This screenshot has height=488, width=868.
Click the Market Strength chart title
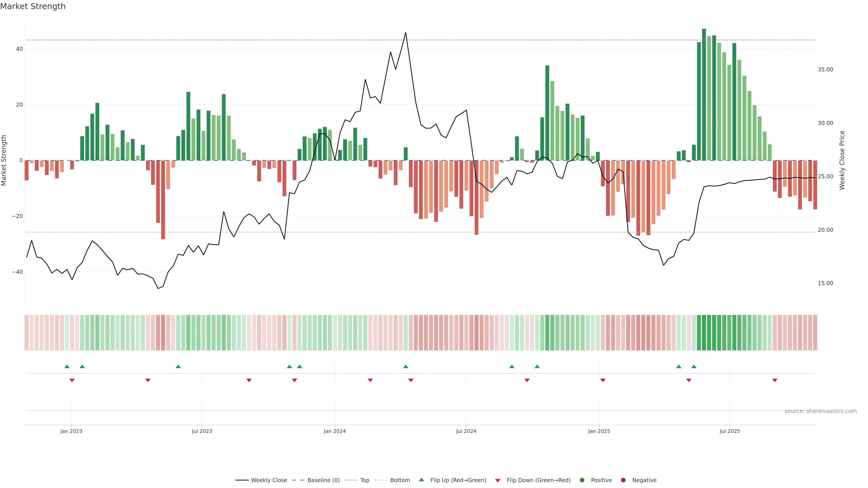33,6
